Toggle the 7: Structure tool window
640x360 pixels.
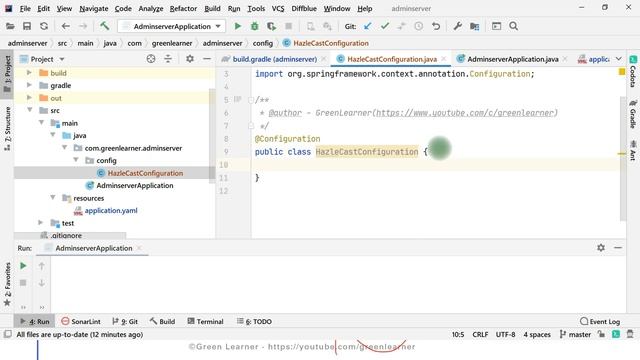[7, 129]
